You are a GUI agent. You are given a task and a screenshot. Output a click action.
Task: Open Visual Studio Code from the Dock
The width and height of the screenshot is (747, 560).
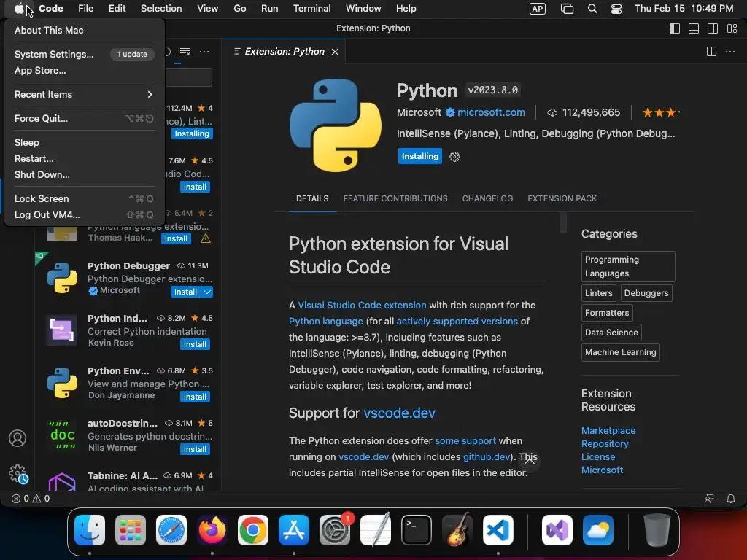pyautogui.click(x=498, y=530)
